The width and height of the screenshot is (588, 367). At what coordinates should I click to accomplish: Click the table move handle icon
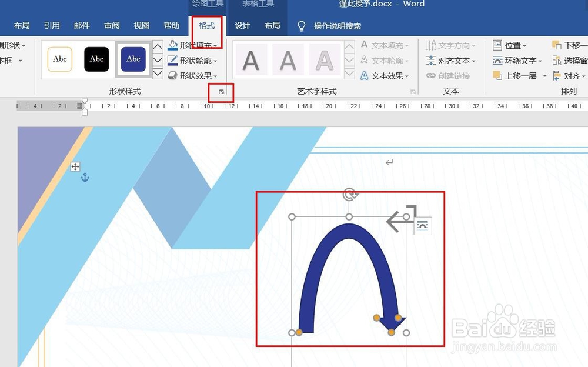click(x=75, y=166)
